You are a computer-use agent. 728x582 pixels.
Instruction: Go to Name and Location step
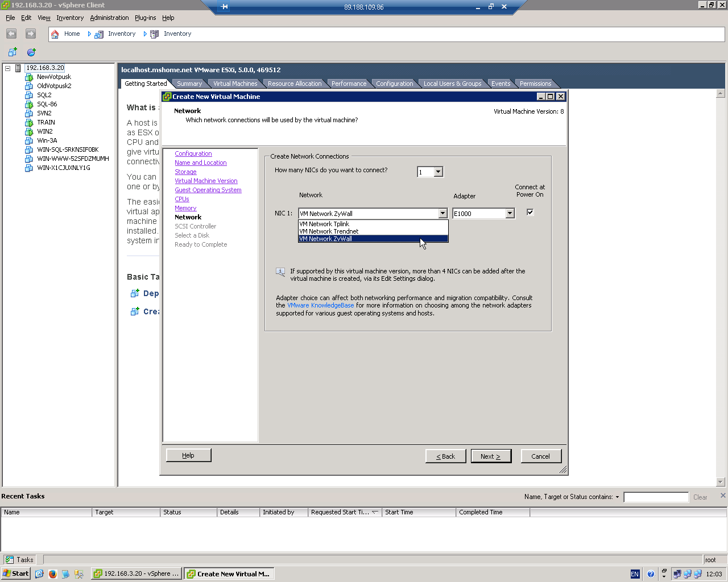click(201, 163)
